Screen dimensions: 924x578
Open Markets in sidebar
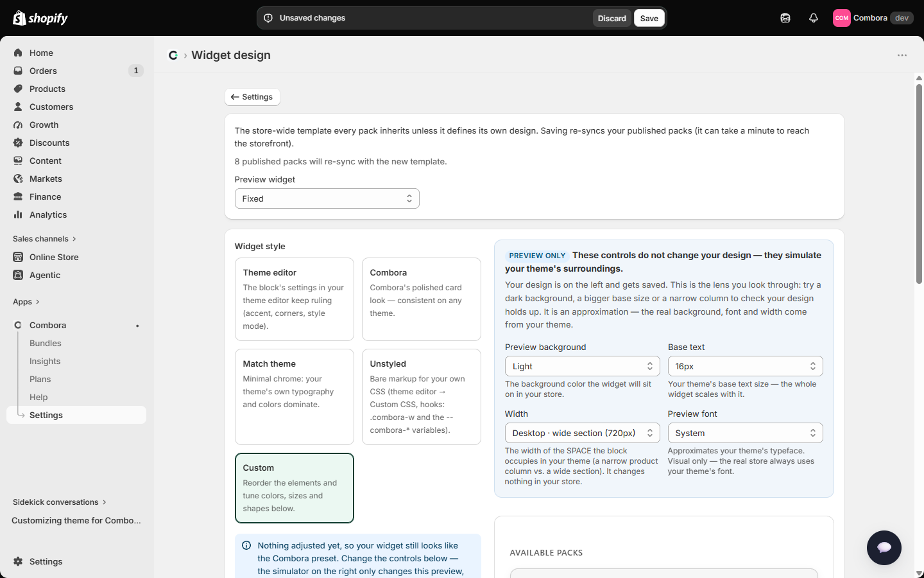[x=46, y=179]
